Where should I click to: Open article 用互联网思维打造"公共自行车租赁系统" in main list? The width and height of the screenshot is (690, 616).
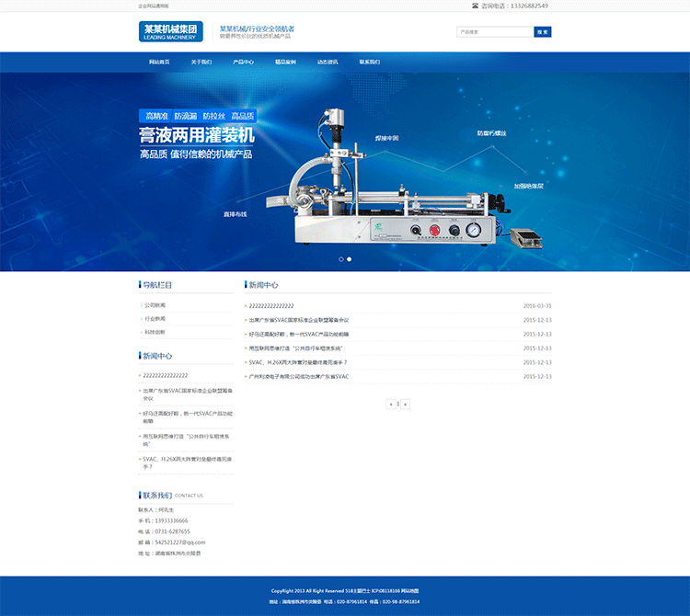tap(296, 348)
